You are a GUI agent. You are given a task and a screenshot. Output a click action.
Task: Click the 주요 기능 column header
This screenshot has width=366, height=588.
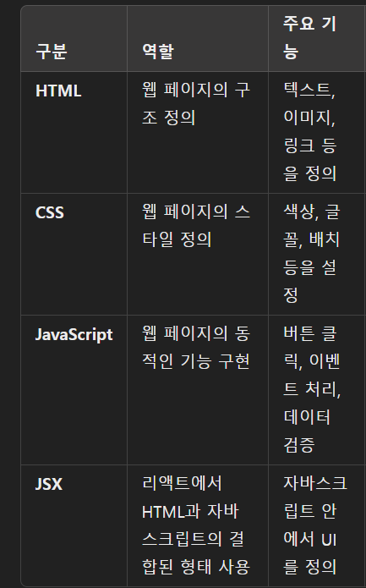coord(309,37)
